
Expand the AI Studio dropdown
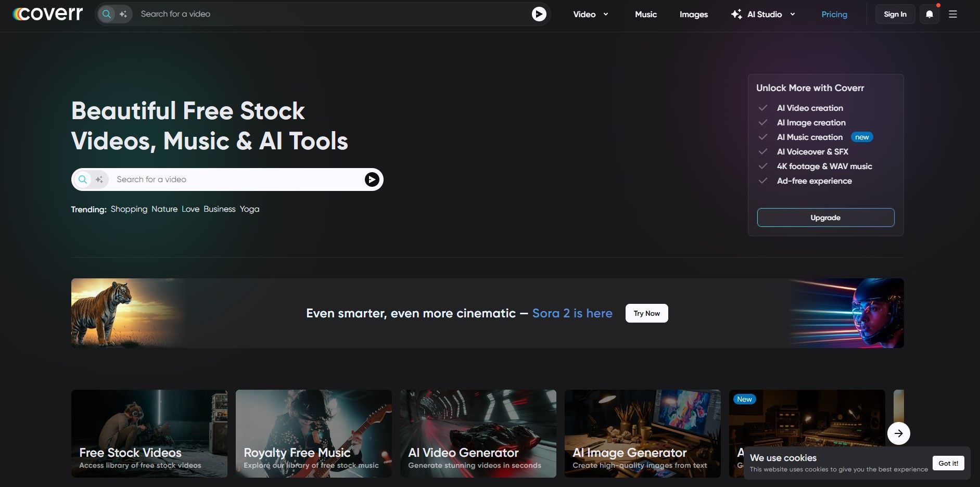tap(763, 15)
